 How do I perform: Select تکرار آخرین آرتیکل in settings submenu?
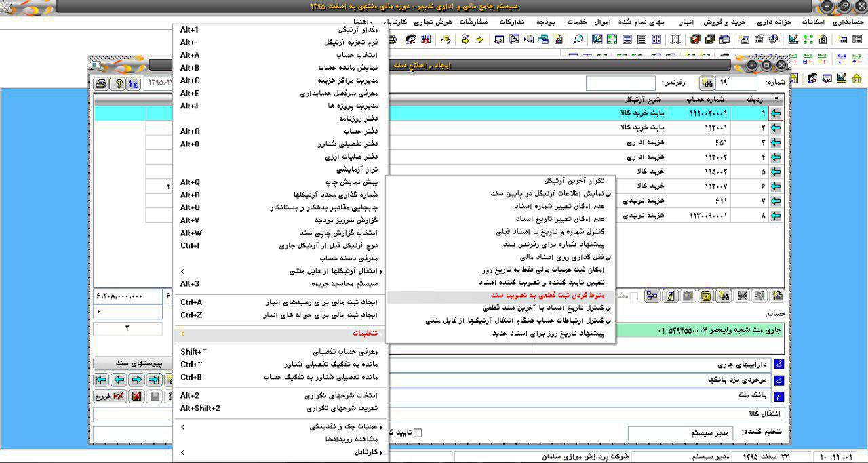(500, 181)
